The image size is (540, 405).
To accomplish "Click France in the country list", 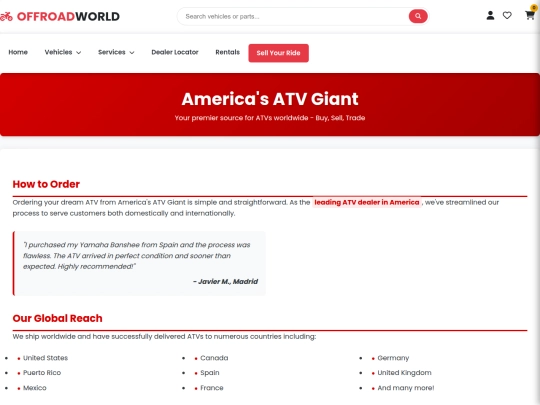I will 212,388.
